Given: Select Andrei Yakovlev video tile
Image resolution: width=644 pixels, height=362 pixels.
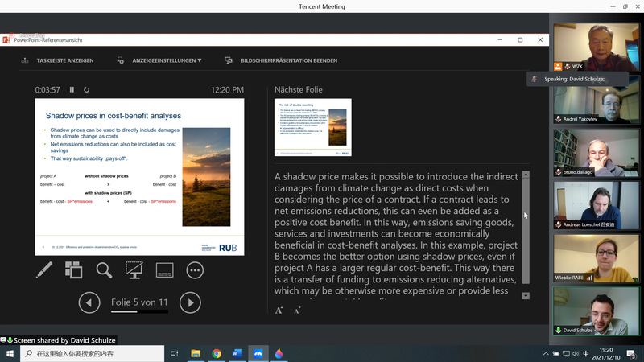Looking at the screenshot, I should [597, 100].
